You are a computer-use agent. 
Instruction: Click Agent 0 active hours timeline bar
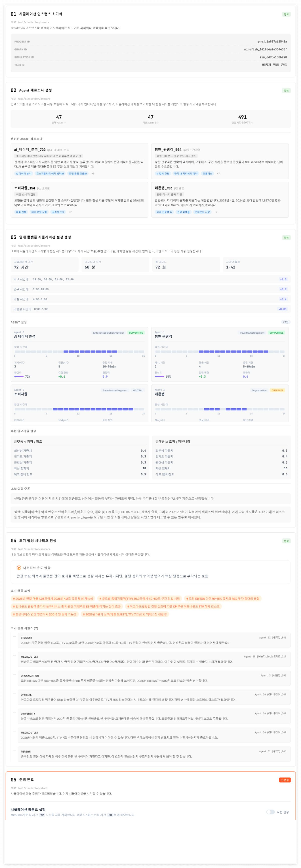point(80,352)
